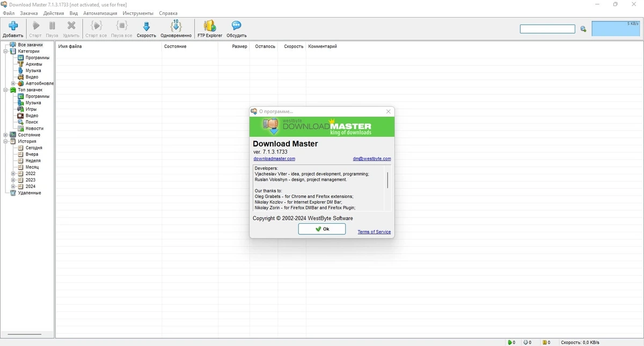Screen dimensions: 644x346
Task: Click the Старт все toolbar icon
Action: (96, 26)
